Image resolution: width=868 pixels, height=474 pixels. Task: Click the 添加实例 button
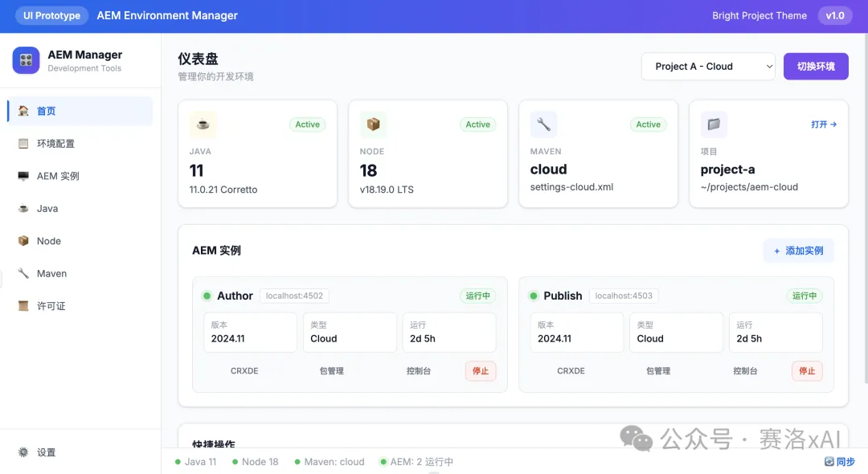798,251
